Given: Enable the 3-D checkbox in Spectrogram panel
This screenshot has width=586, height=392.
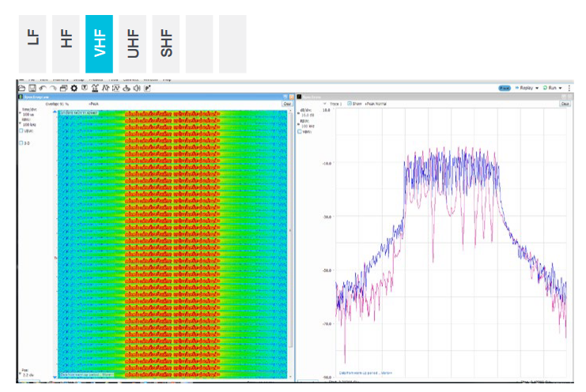Looking at the screenshot, I should 21,143.
